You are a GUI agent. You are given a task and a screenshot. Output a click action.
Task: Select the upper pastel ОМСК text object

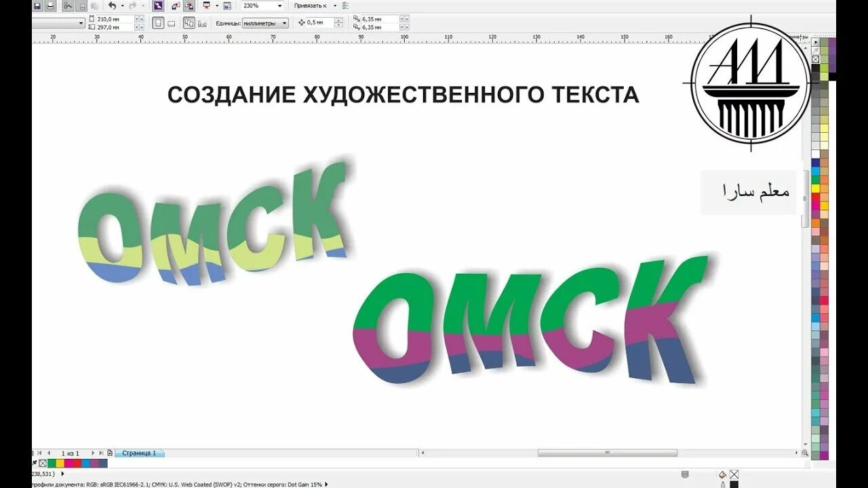214,224
